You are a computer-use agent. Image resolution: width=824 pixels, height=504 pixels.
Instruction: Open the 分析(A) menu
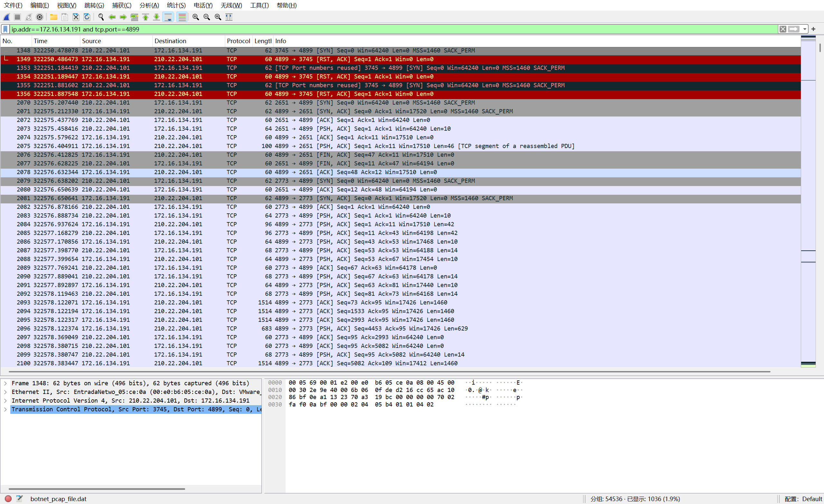[x=149, y=5]
